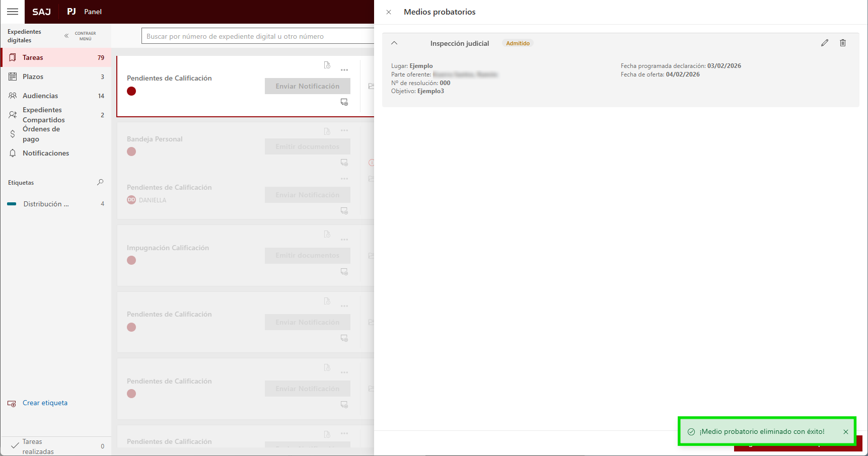
Task: Click Crear etiqueta link
Action: [x=45, y=403]
